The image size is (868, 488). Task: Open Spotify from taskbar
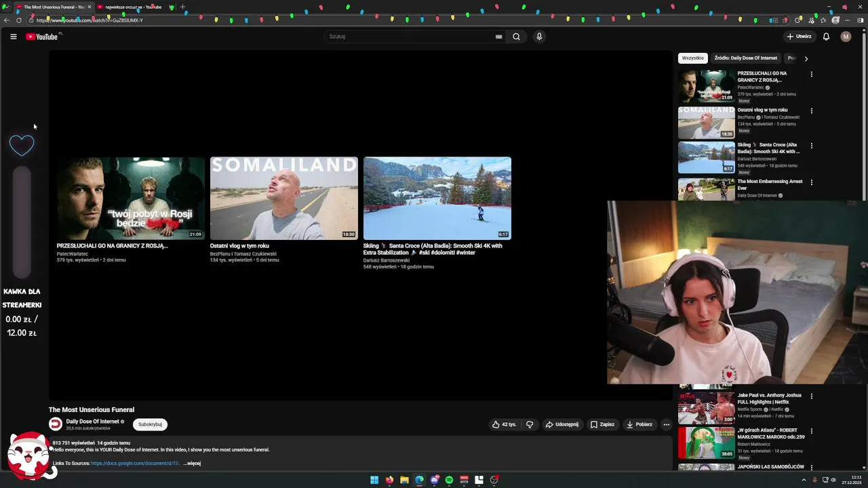tap(449, 480)
